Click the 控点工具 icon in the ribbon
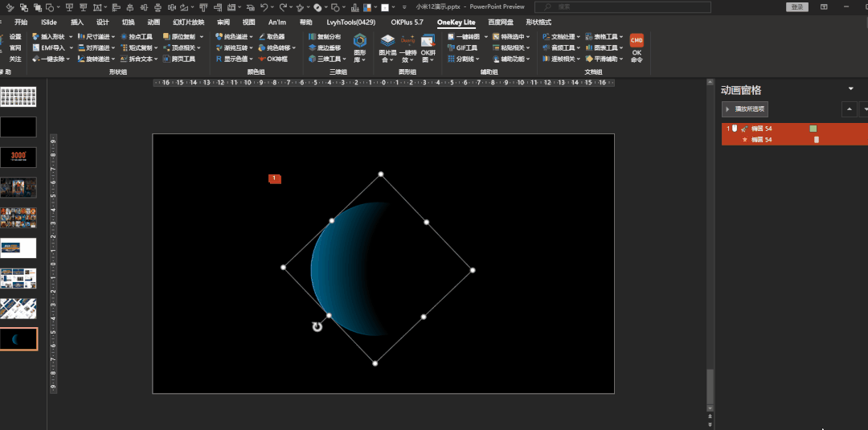868x430 pixels. pos(124,36)
